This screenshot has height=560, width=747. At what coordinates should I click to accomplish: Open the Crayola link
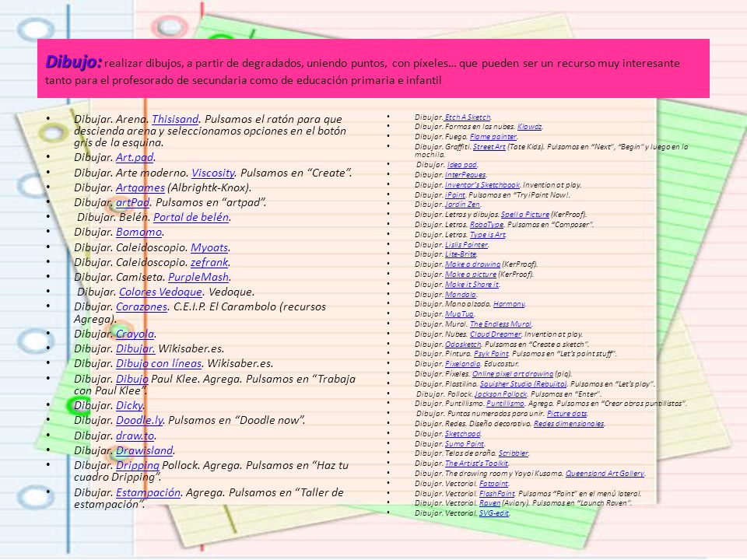[135, 334]
